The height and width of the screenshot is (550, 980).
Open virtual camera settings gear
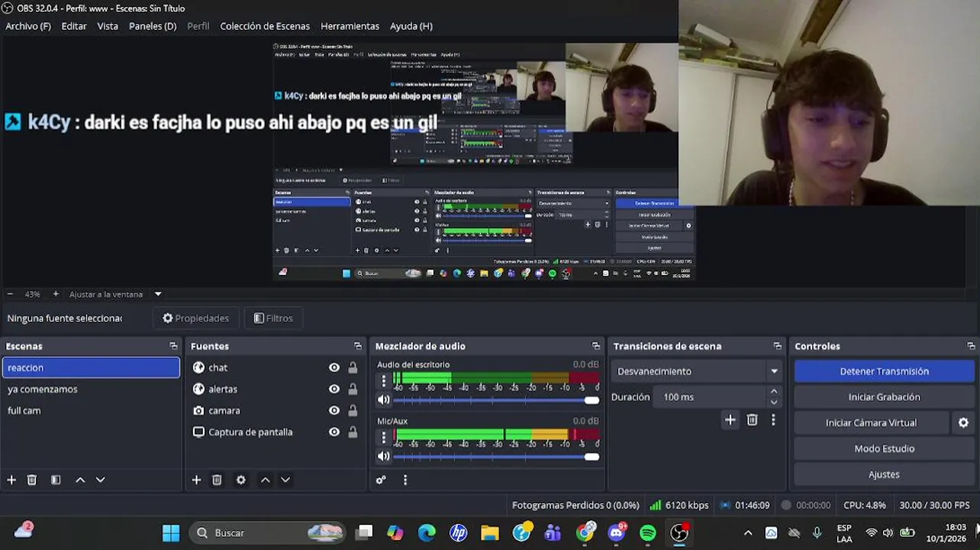963,422
